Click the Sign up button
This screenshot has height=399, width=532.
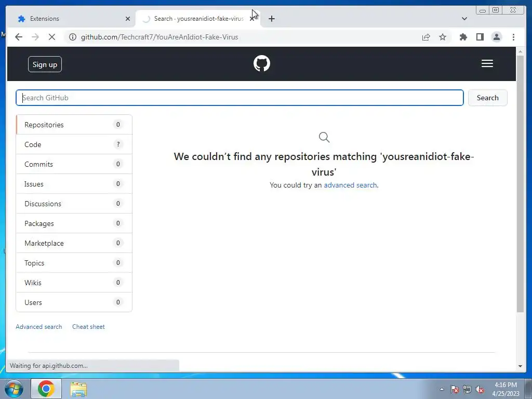coord(45,64)
